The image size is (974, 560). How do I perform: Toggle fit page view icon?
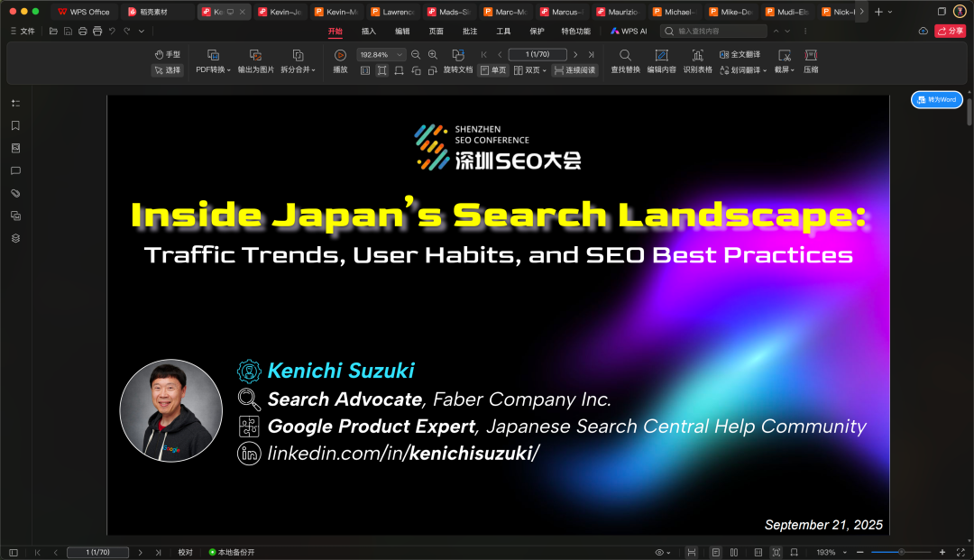tap(382, 70)
